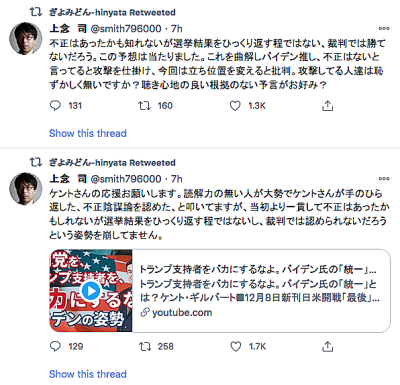Like the second tweet with 1.7K likes
Image resolution: width=400 pixels, height=385 pixels.
tap(236, 346)
